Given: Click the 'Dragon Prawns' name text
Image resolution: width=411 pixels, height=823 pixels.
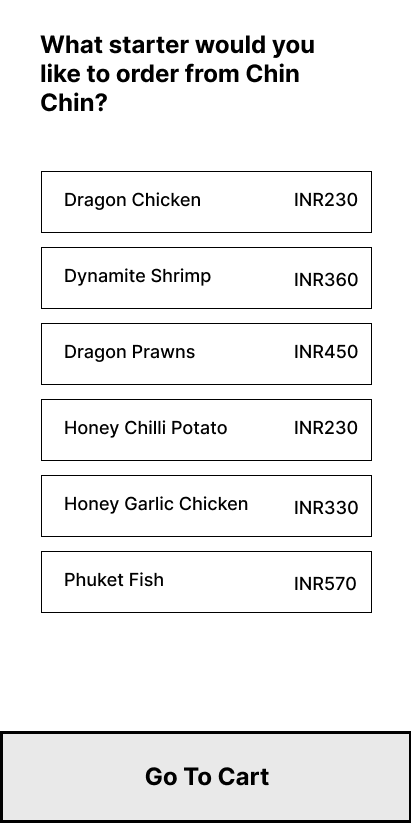Looking at the screenshot, I should (x=130, y=352).
